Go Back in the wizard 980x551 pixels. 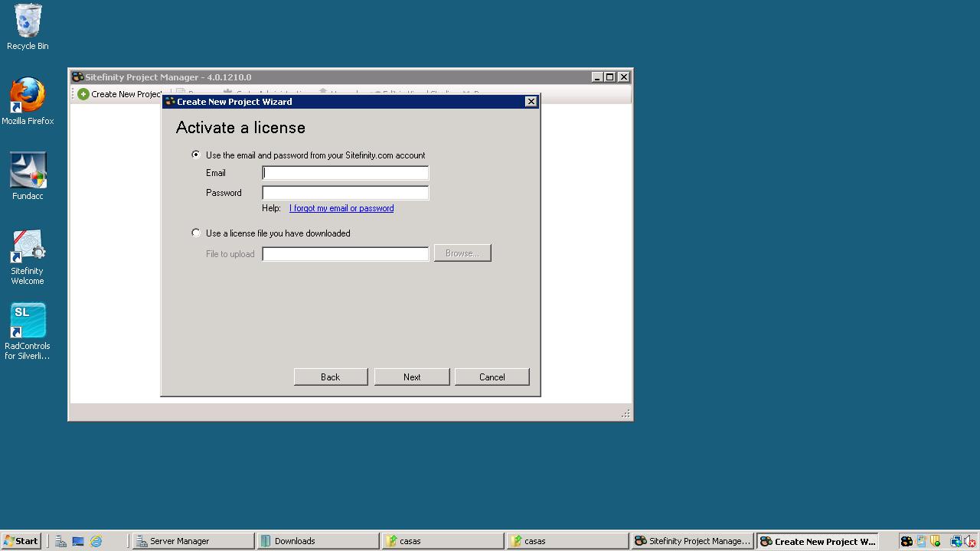[x=331, y=377]
